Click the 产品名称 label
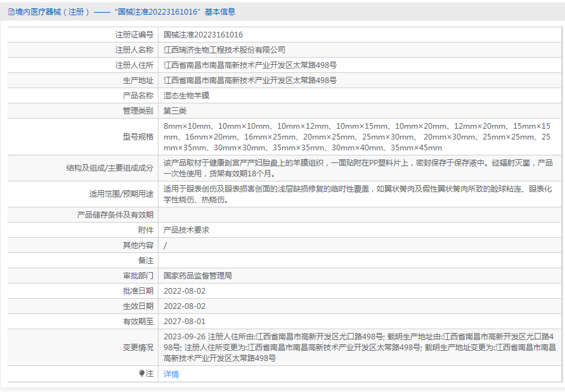Viewport: 565px width, 392px height. (x=138, y=96)
